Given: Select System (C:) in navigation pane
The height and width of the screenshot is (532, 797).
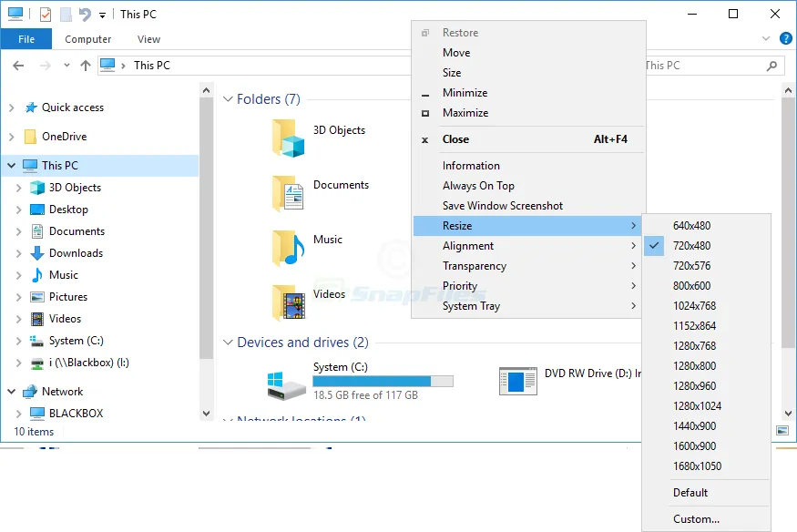Looking at the screenshot, I should point(77,341).
